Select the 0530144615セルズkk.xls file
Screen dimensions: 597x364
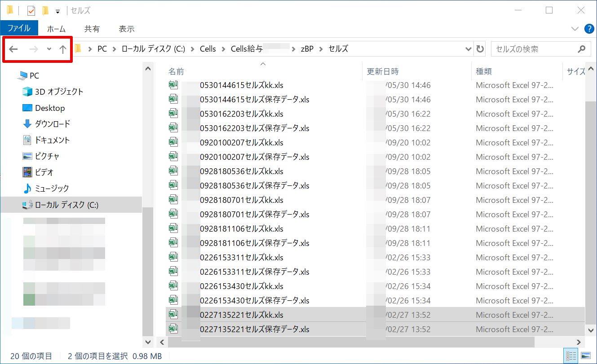tap(241, 85)
